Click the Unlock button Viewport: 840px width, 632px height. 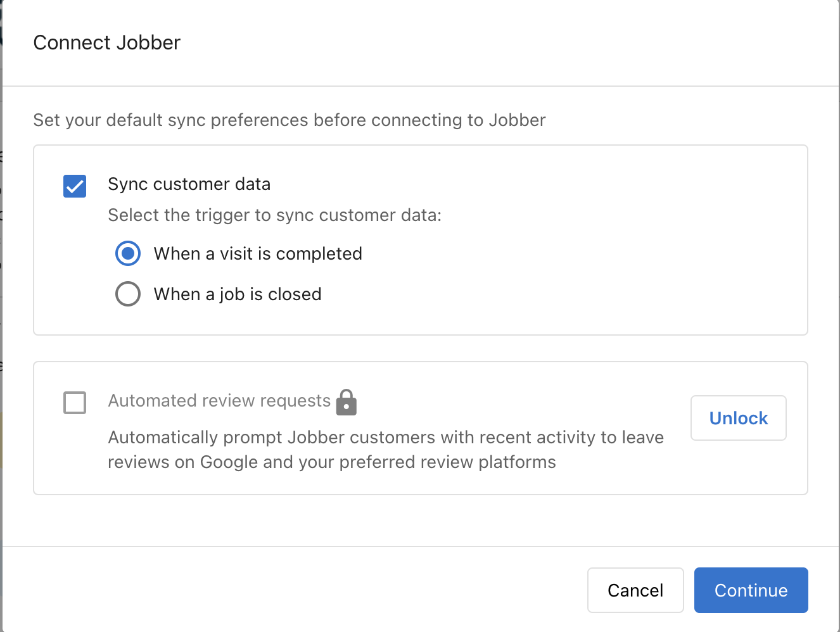(x=738, y=418)
